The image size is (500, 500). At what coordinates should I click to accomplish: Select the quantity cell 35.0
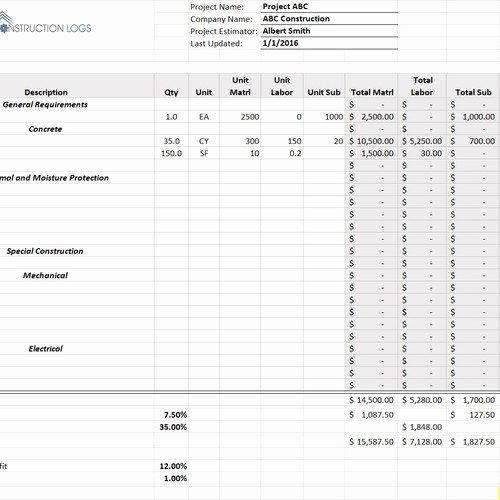171,141
